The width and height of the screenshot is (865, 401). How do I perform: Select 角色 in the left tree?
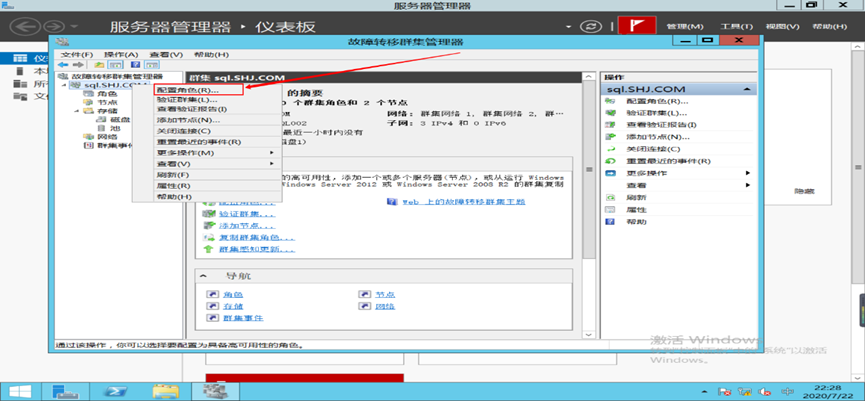point(107,94)
